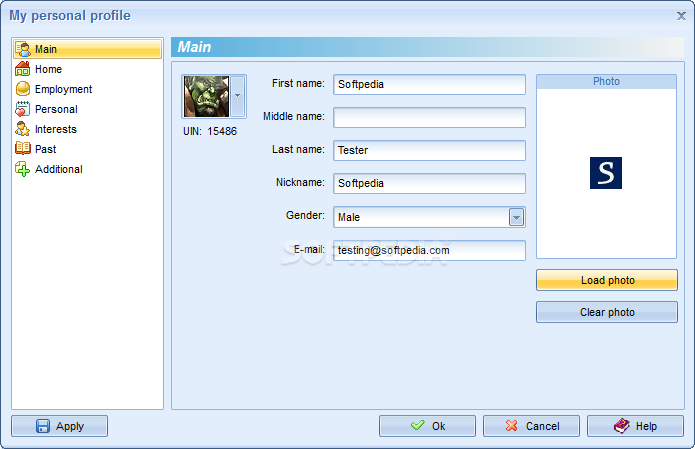Click the orc avatar picture

207,96
